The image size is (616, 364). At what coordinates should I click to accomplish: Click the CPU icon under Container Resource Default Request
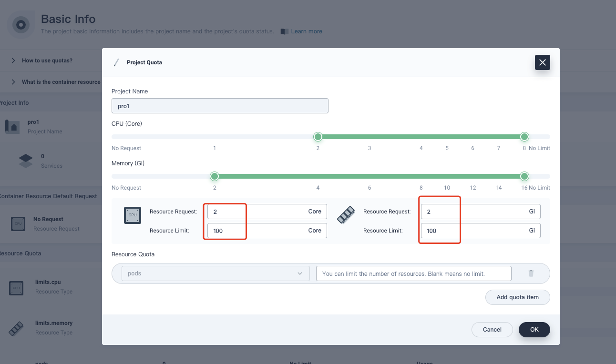tap(18, 223)
